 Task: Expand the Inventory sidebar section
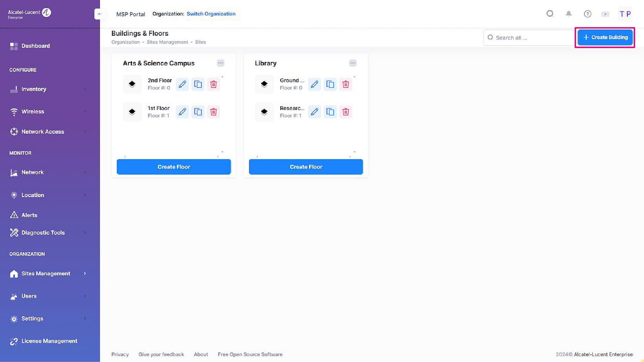(48, 89)
